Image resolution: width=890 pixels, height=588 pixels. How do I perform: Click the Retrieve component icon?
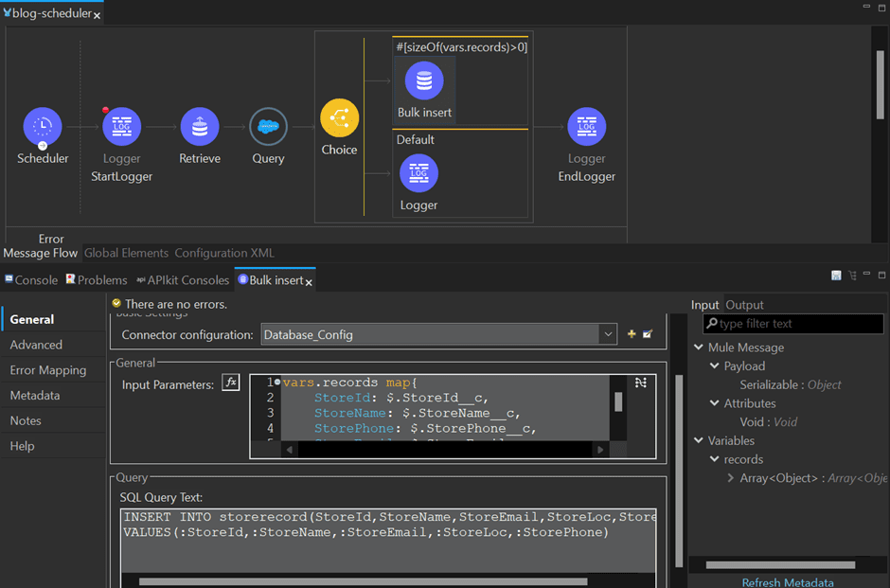point(199,126)
